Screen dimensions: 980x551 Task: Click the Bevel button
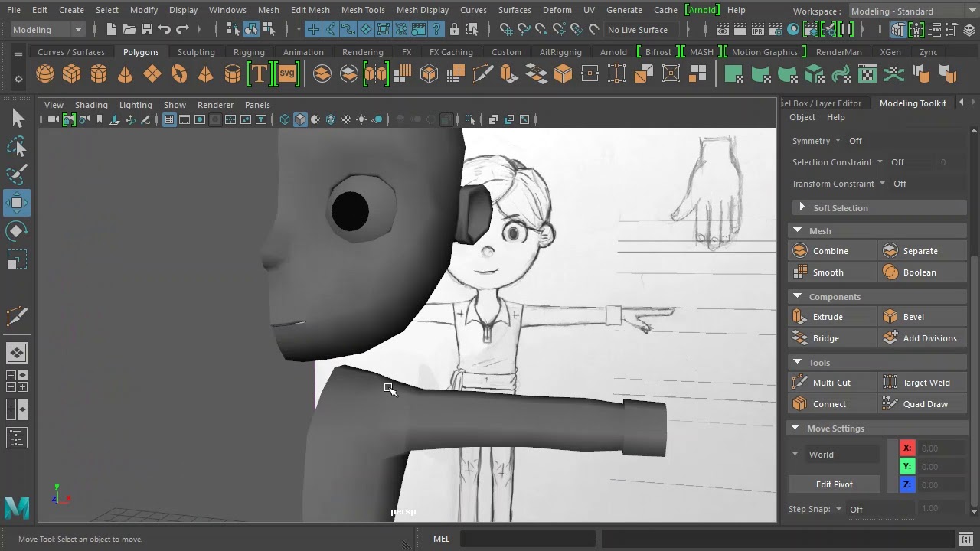pos(923,317)
